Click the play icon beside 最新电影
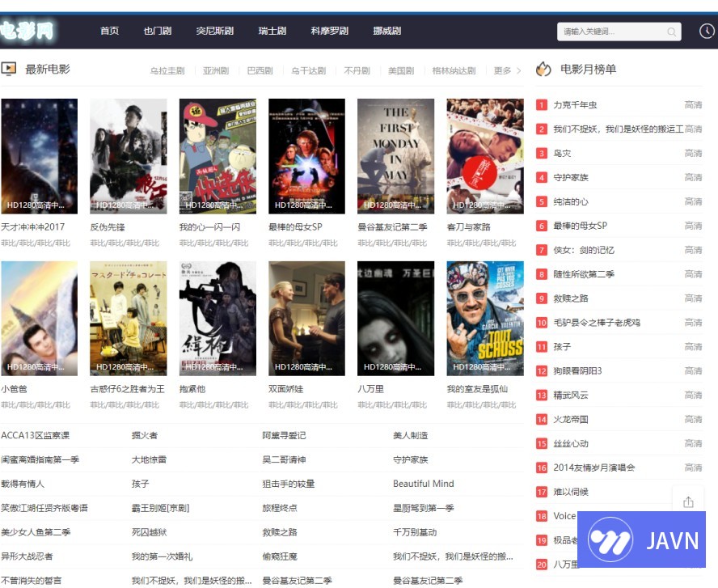This screenshot has height=588, width=718. coord(9,70)
